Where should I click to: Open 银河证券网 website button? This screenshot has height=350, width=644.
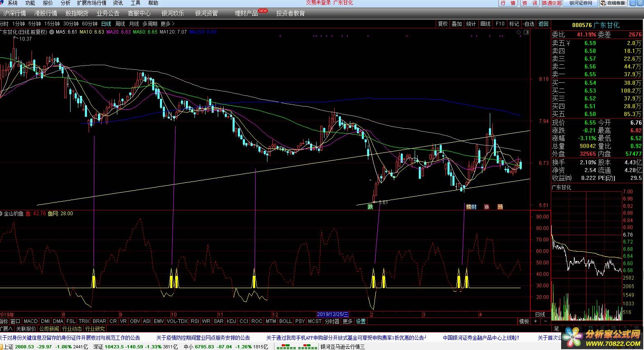point(581,3)
